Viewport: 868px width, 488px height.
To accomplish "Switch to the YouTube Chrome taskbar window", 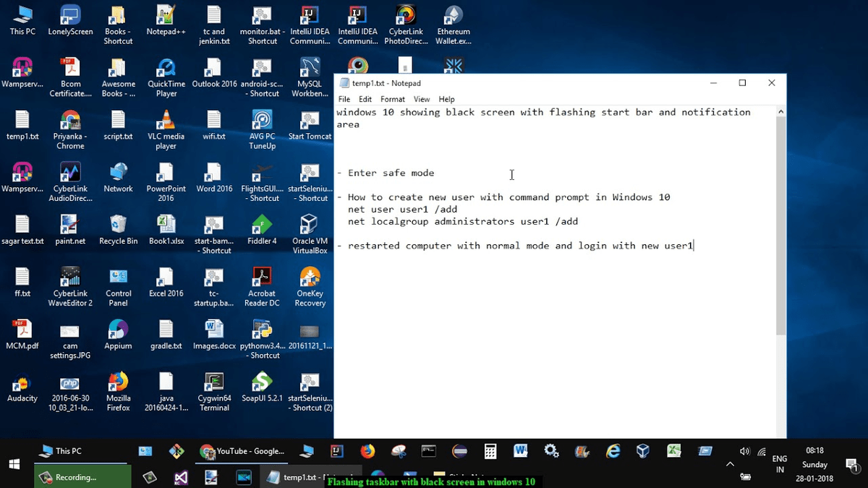I will (242, 451).
